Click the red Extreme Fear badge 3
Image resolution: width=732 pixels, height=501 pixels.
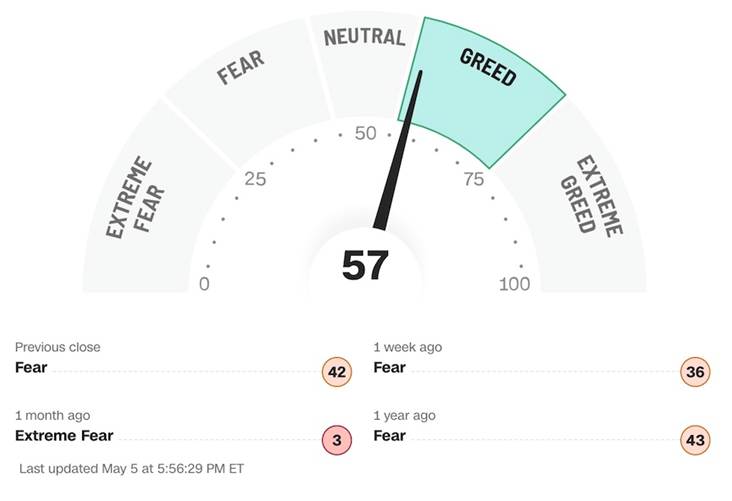337,440
